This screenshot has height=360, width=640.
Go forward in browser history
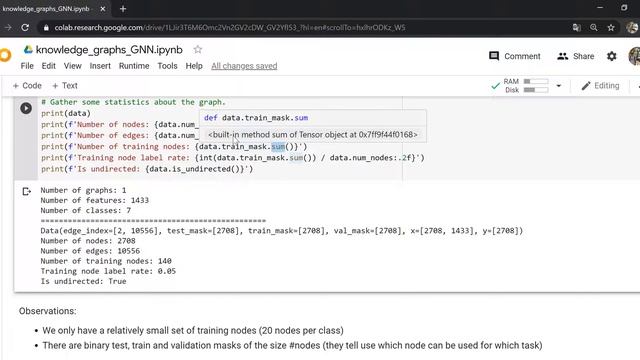[8, 27]
